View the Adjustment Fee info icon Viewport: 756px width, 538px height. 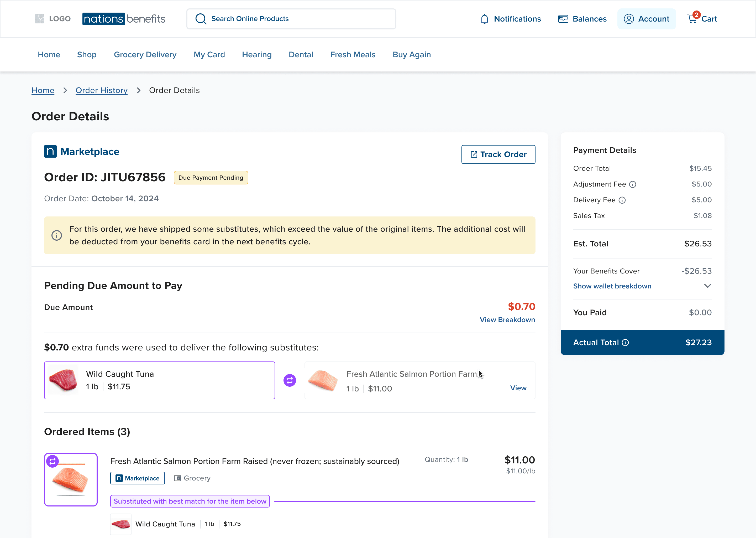coord(633,184)
